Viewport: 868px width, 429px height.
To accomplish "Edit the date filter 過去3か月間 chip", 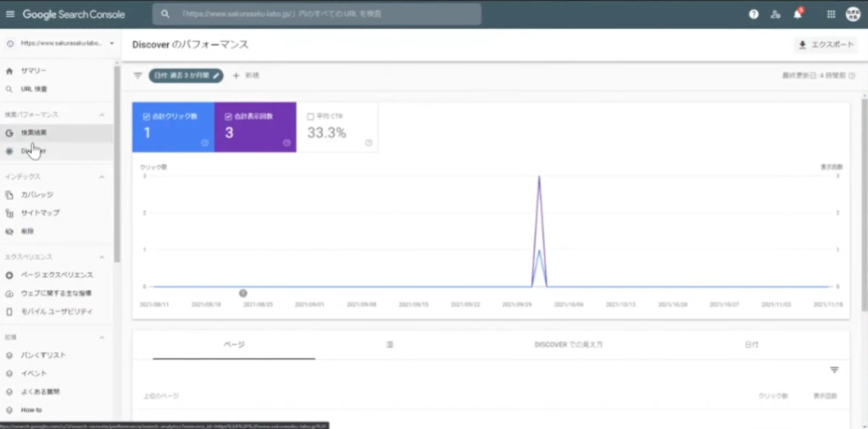I will tap(186, 75).
